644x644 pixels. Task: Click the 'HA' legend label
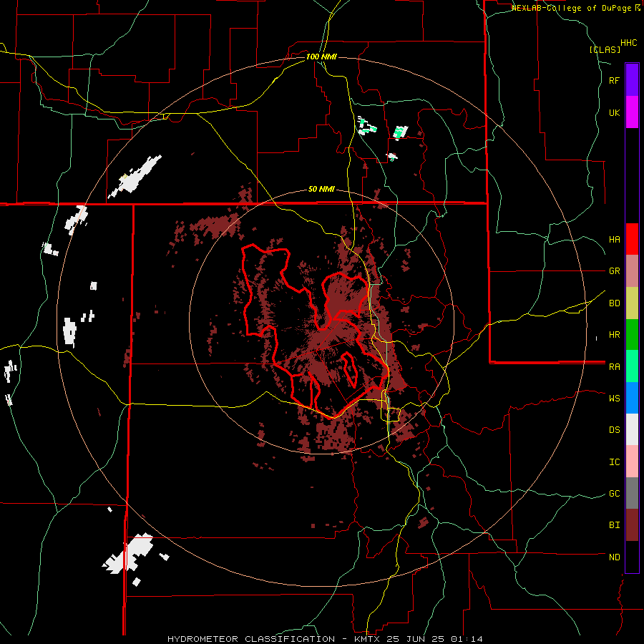[x=614, y=240]
